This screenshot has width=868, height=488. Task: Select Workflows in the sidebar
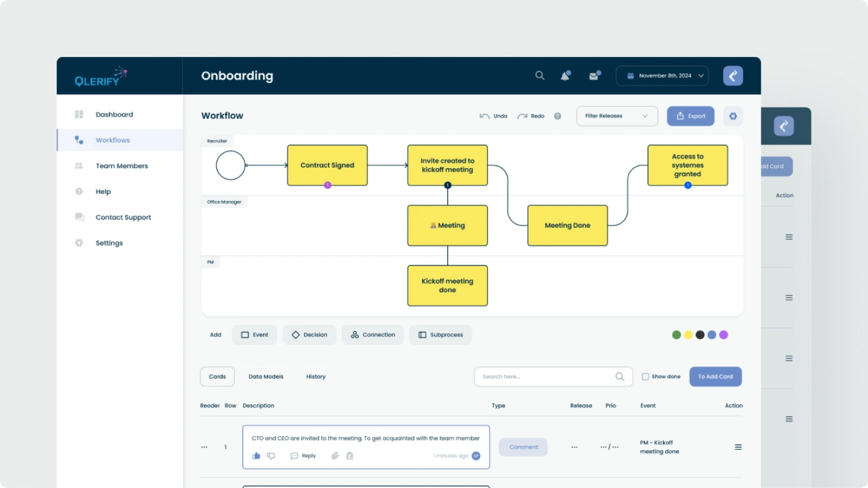click(120, 140)
